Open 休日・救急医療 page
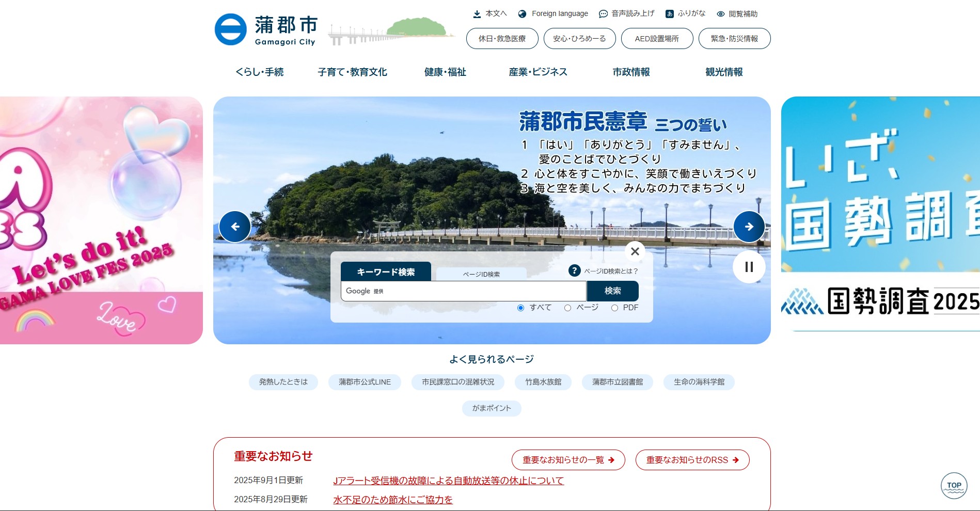Image resolution: width=980 pixels, height=511 pixels. (x=502, y=39)
